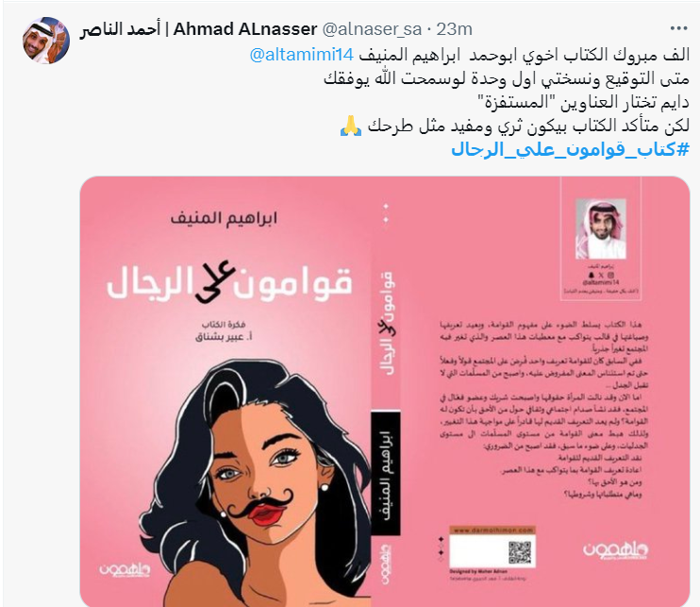Open the tweet via the 23m timestamp
Screen dimensions: 700x607
point(454,29)
